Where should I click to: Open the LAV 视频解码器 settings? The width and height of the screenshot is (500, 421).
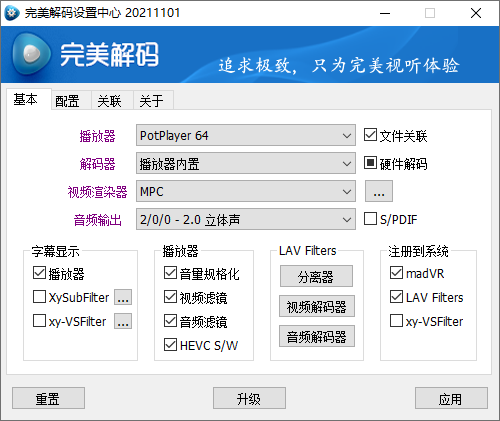317,306
